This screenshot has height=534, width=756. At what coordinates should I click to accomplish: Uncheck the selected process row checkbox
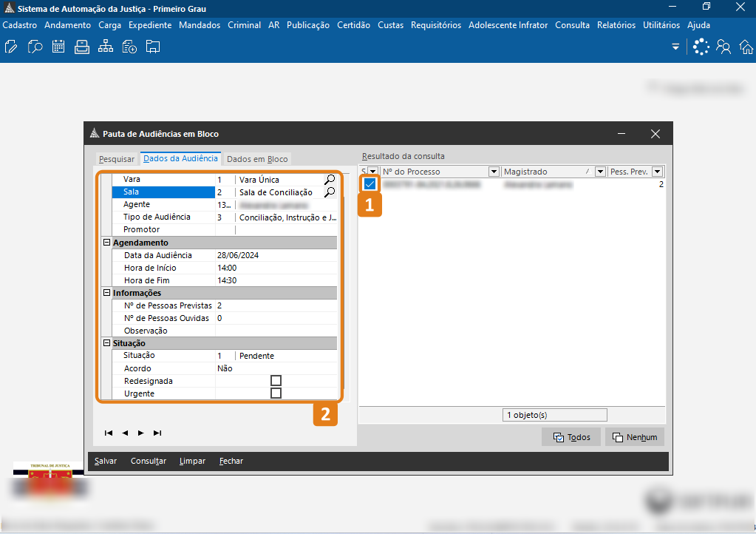[x=370, y=184]
